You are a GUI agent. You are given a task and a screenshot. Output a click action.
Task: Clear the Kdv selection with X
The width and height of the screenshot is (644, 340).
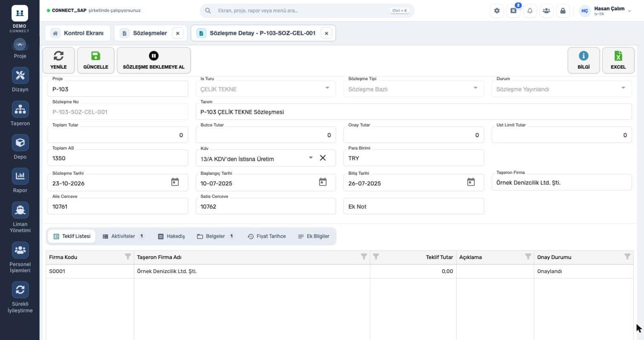tap(323, 158)
